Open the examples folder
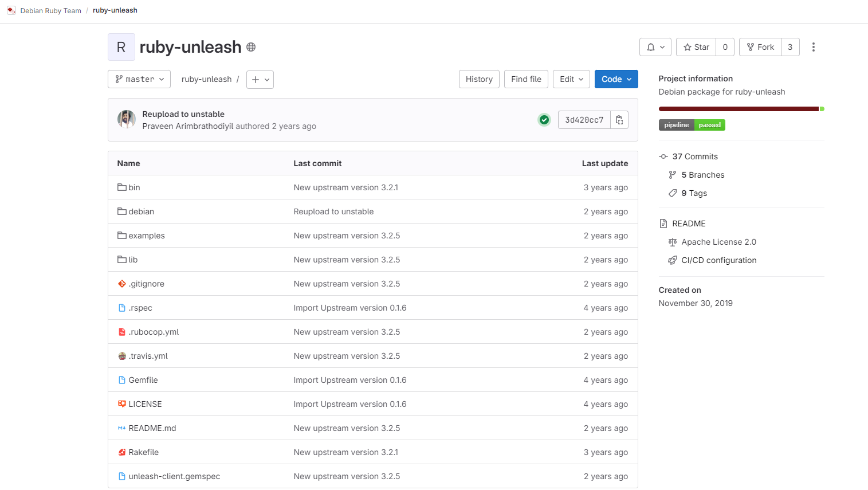The height and width of the screenshot is (490, 868). [x=147, y=236]
